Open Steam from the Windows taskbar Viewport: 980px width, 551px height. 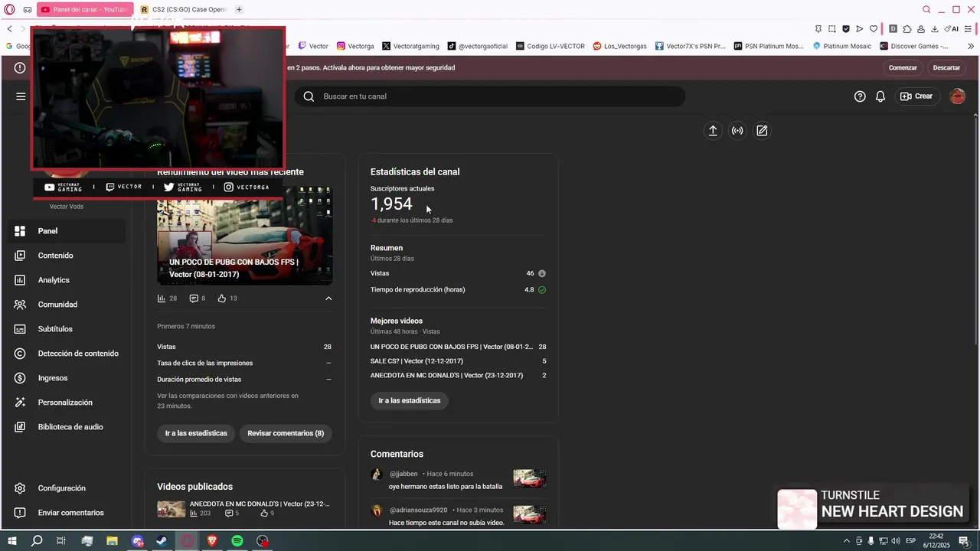coord(162,541)
